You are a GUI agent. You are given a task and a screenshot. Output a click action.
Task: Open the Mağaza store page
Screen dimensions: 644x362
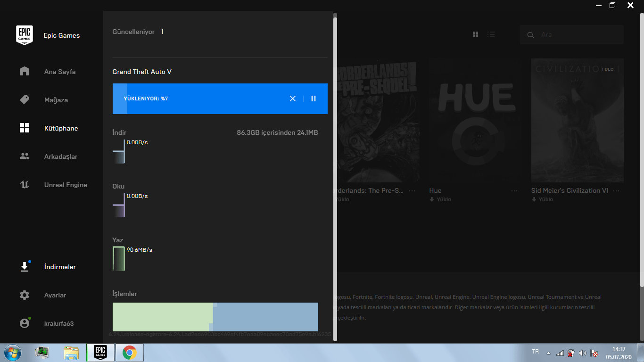click(x=56, y=100)
